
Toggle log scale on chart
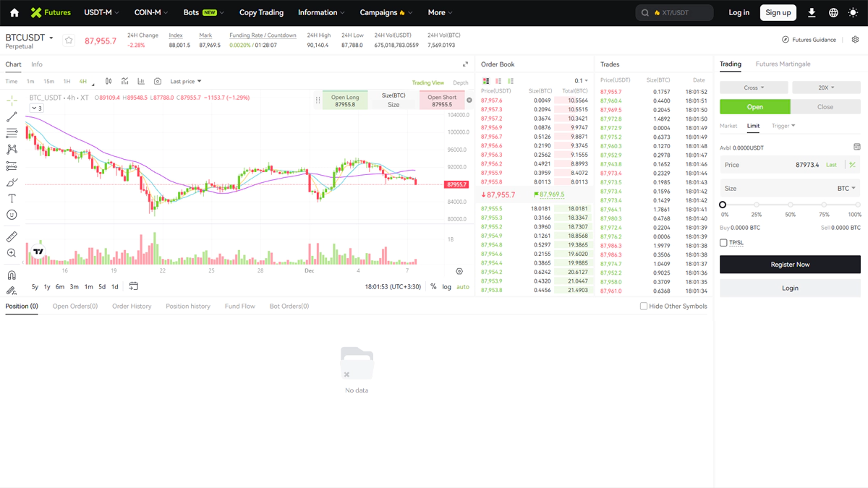(x=447, y=287)
